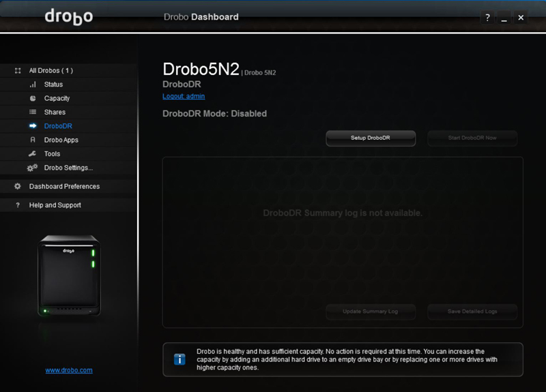Click the Capacity pie icon

[x=33, y=98]
